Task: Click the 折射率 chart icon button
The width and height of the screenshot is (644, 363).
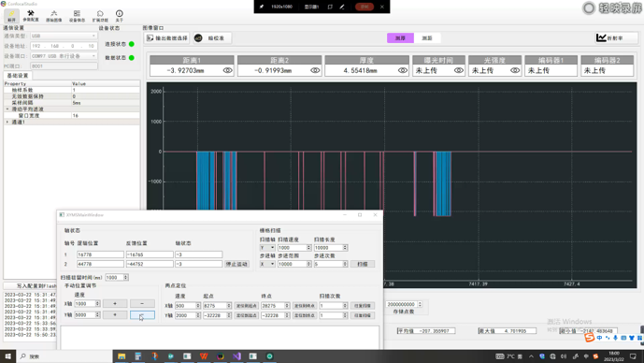Action: click(x=616, y=38)
